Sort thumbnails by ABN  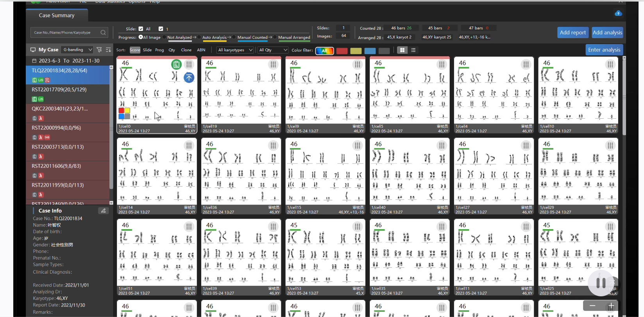[201, 50]
